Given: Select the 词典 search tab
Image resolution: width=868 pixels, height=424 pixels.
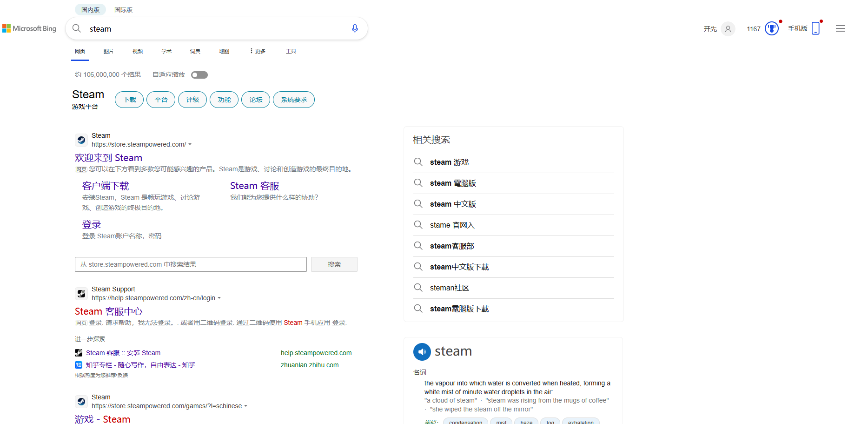Looking at the screenshot, I should tap(195, 51).
